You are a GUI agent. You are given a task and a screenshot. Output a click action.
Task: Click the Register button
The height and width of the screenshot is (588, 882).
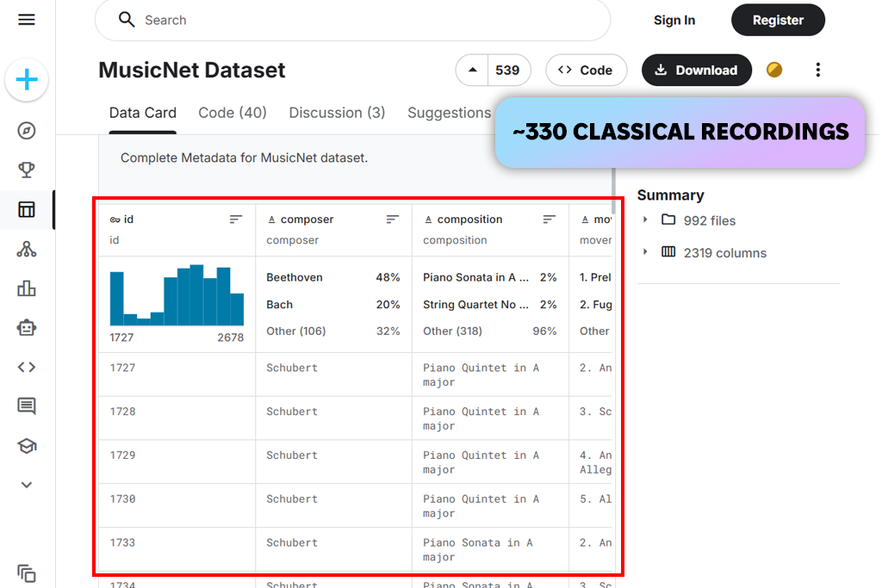pos(778,21)
